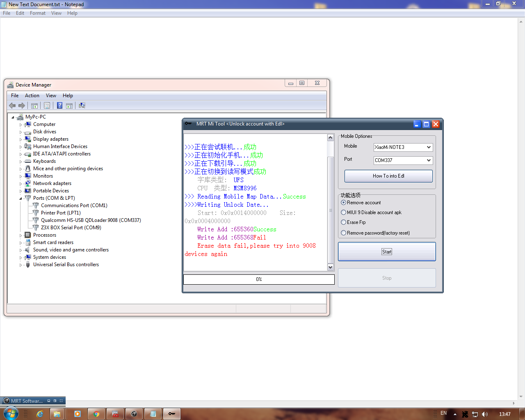This screenshot has height=420, width=525.
Task: Click the log scrollbar down arrow in MRT tool
Action: (x=331, y=267)
